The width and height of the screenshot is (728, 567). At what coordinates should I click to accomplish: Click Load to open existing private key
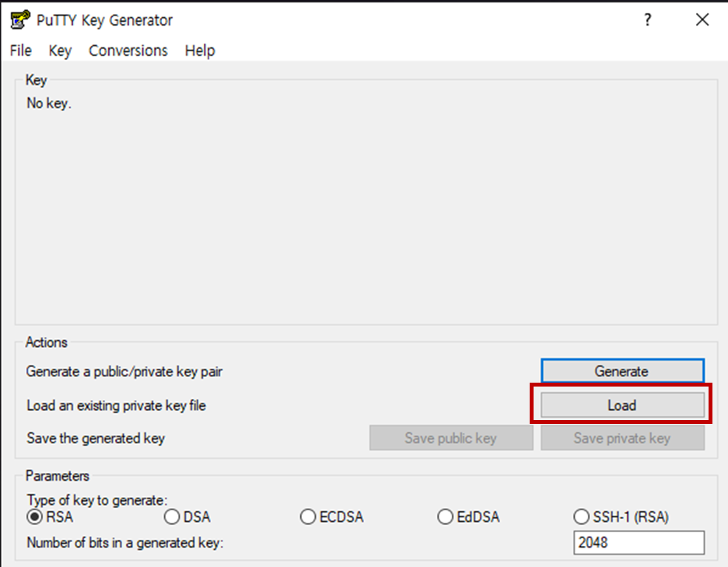(622, 405)
